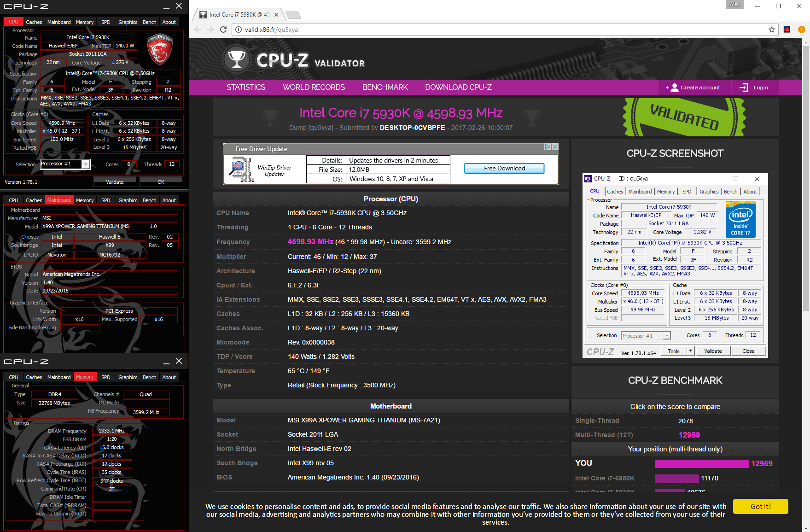Click the mainboard model X99A XPOWER field
This screenshot has width=810, height=532.
(x=86, y=227)
